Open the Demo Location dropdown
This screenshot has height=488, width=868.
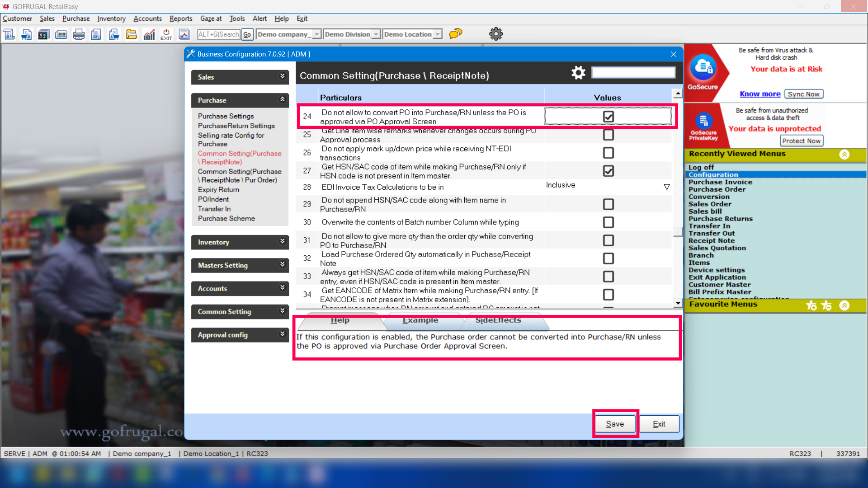437,34
